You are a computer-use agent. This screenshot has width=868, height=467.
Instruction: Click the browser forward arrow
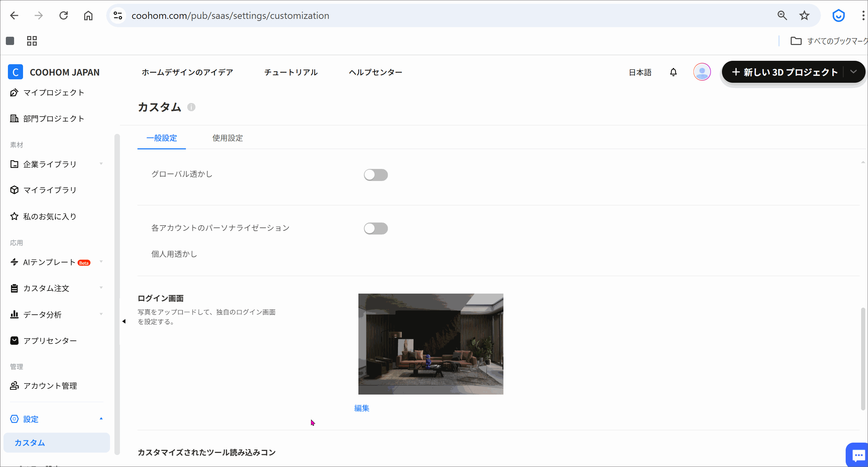click(x=39, y=15)
